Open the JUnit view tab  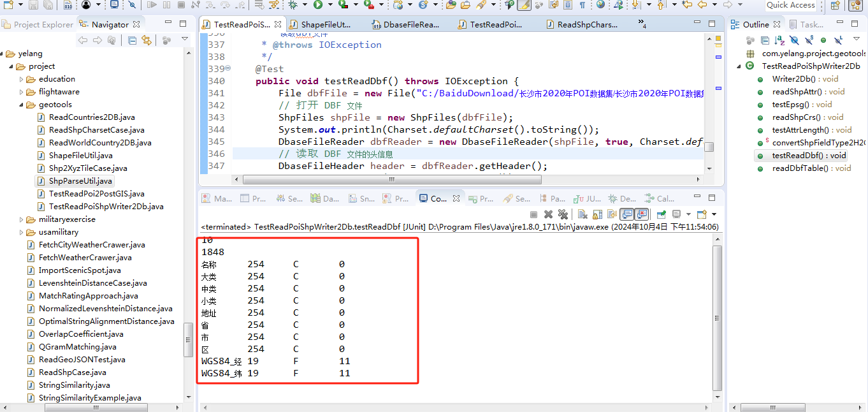[586, 198]
